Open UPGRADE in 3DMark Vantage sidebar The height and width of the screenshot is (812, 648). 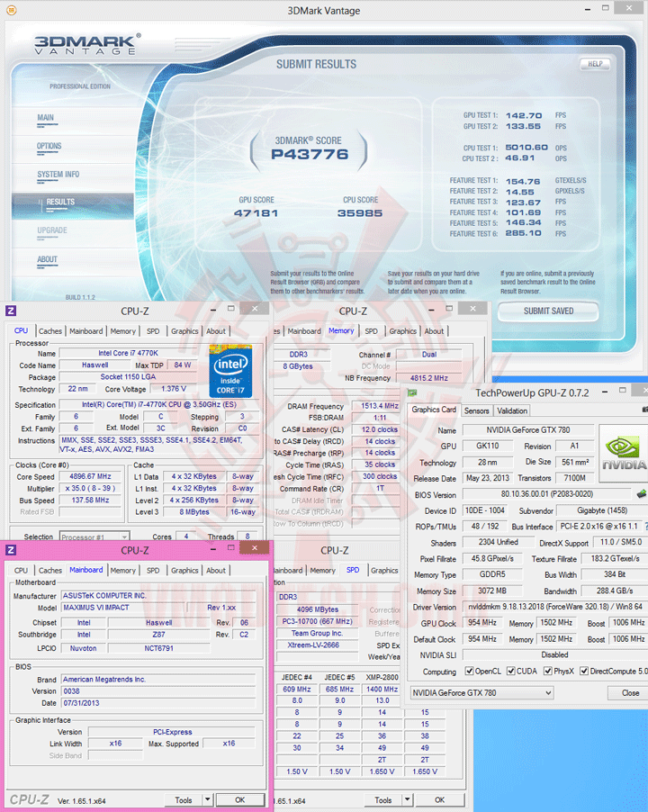[52, 230]
